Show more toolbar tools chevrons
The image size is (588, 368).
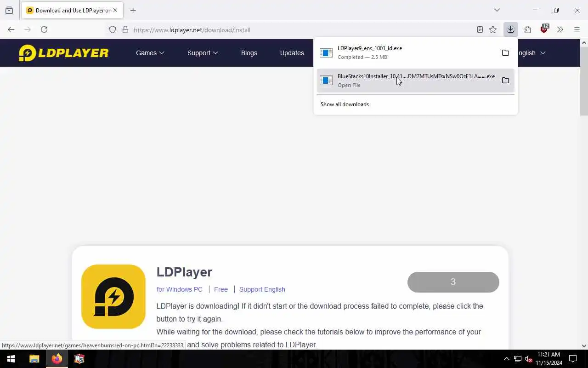coord(560,29)
